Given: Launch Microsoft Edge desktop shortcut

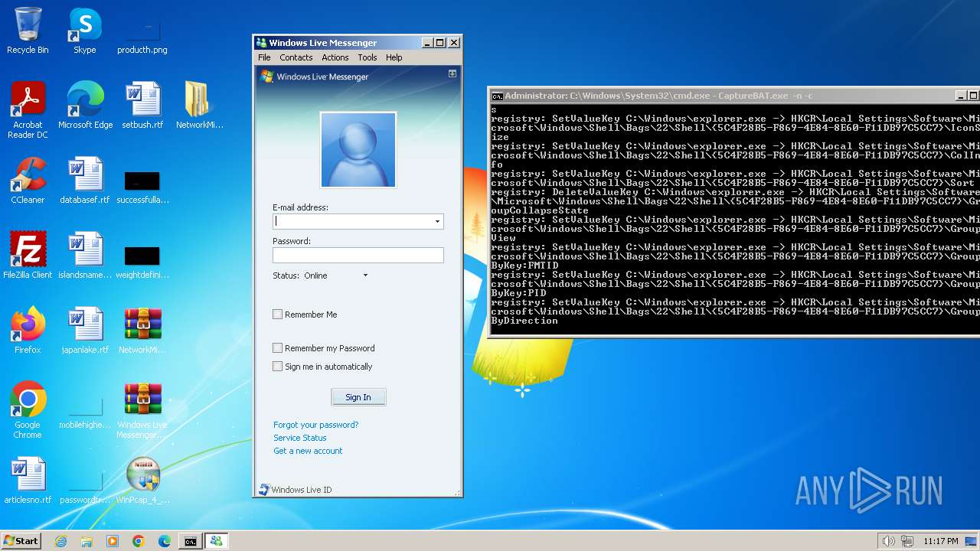Looking at the screenshot, I should click(x=85, y=106).
